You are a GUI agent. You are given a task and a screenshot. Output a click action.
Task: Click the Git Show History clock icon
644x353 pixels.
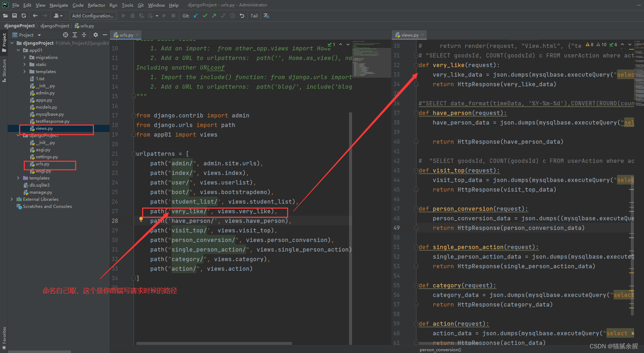coord(233,16)
